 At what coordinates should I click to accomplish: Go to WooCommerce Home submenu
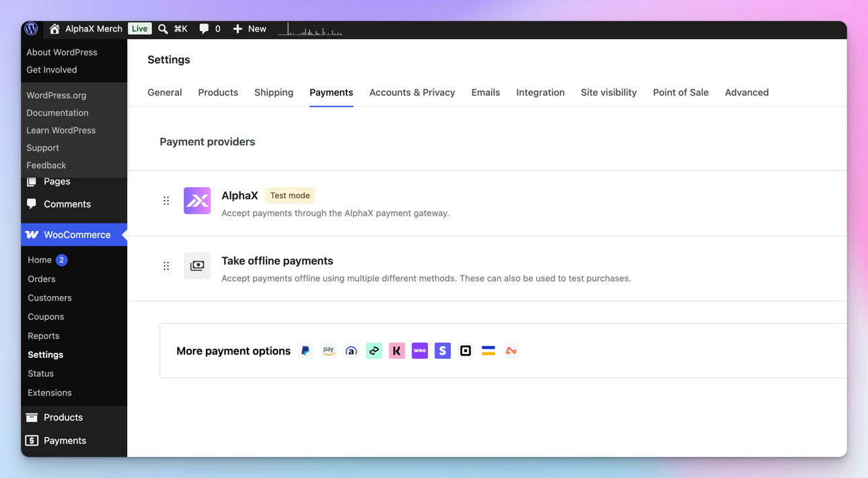tap(40, 260)
